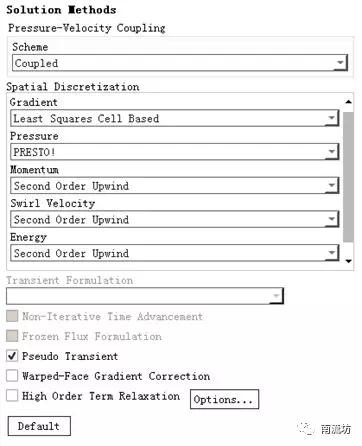Open the Energy Second Order Upwind dropdown
Viewport: 362px width, 446px height.
(x=331, y=253)
